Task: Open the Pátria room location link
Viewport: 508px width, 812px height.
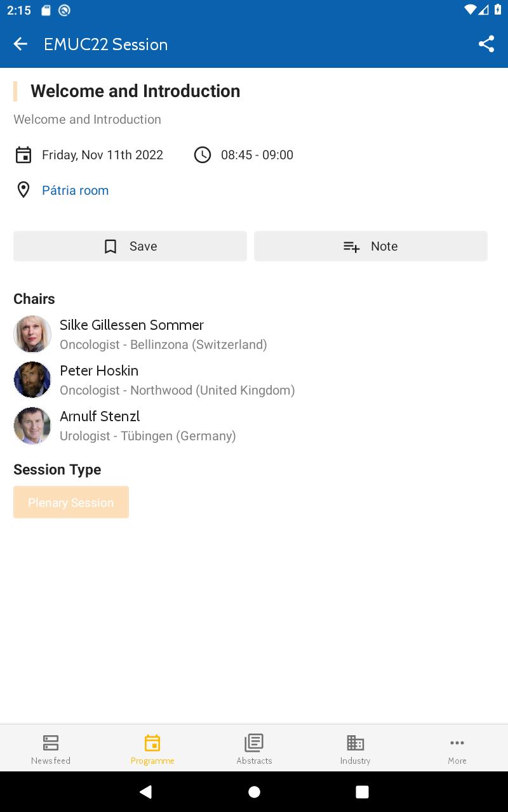Action: (75, 190)
